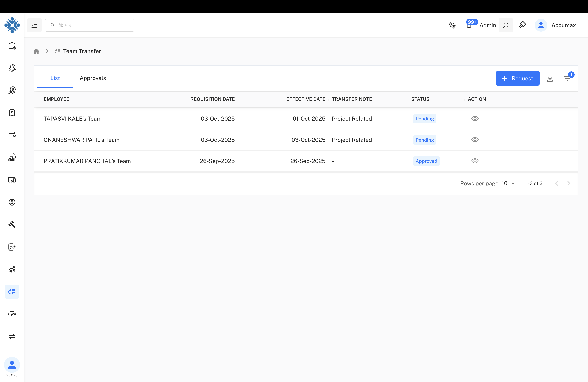Select the gavel (disciplinary) sidebar icon
588x382 pixels.
coord(12,225)
